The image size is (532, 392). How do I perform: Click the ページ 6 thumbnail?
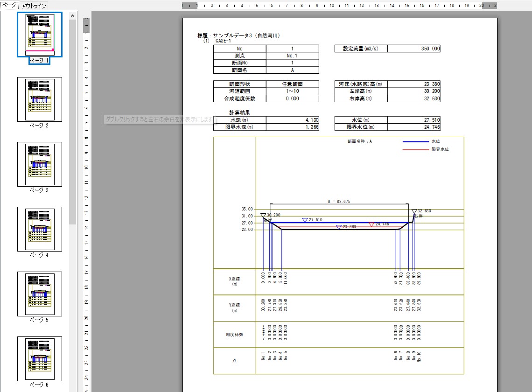40,359
